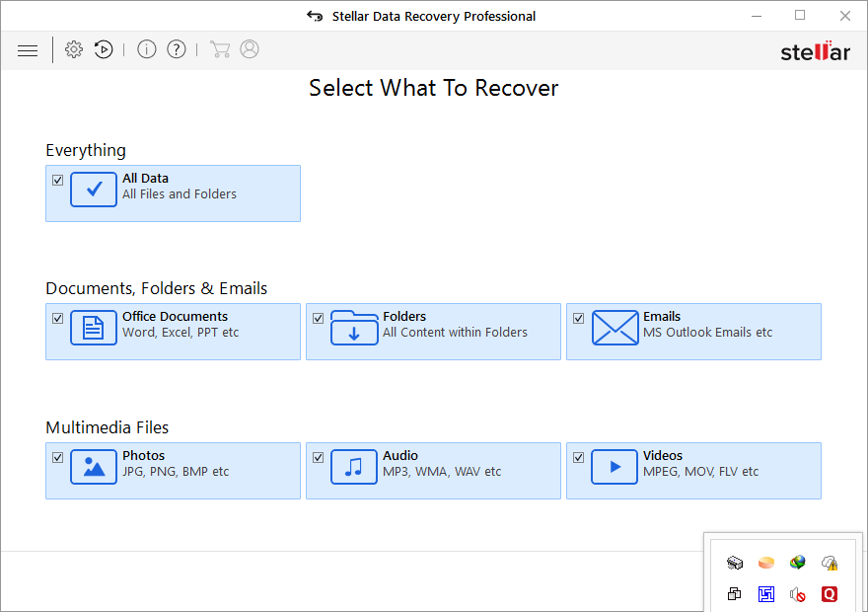Click the scanner device tray icon
This screenshot has width=868, height=612.
coord(735,563)
